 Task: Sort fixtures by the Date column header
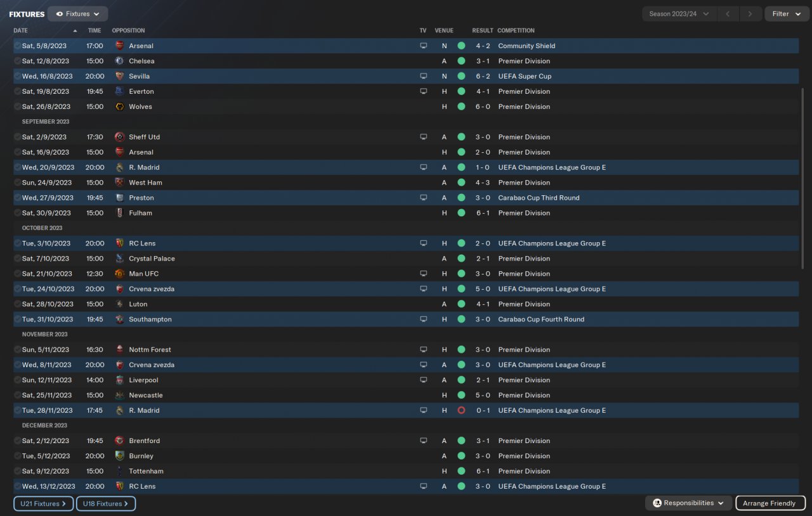(21, 30)
